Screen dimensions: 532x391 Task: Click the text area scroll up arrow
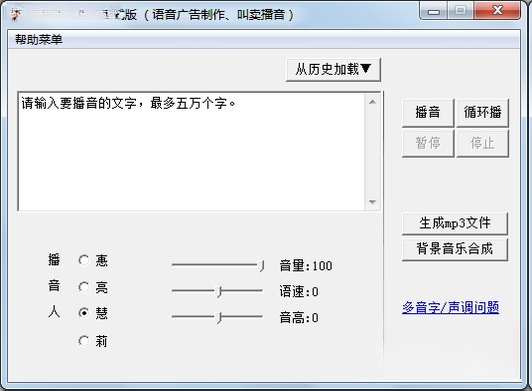(x=372, y=102)
